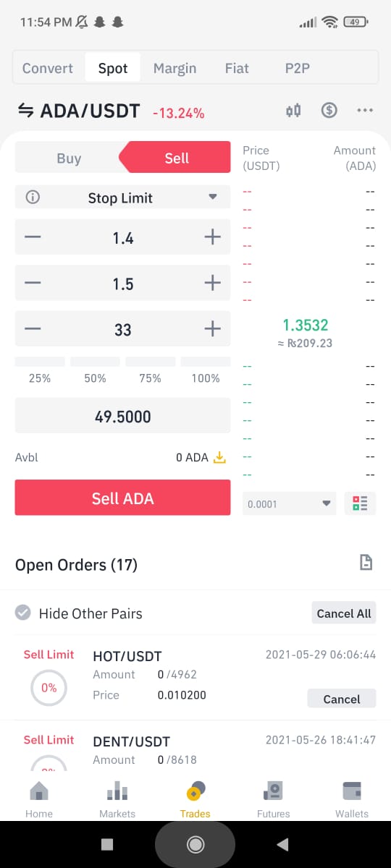Tap the Sell ADA button

(123, 498)
